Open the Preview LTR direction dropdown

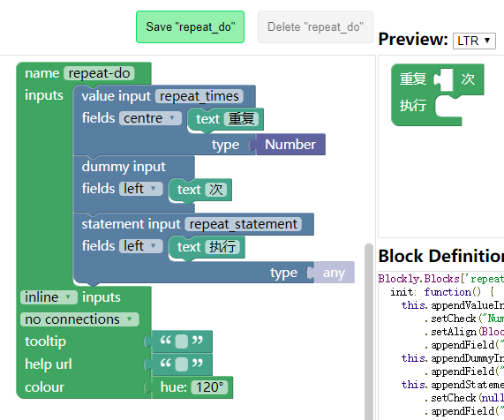pyautogui.click(x=474, y=41)
